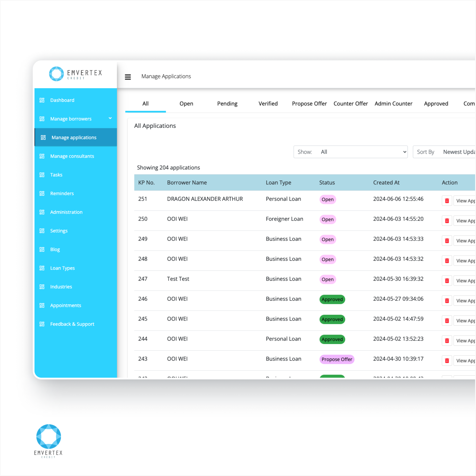Switch to the All tab
This screenshot has height=476, width=476.
coord(145,104)
